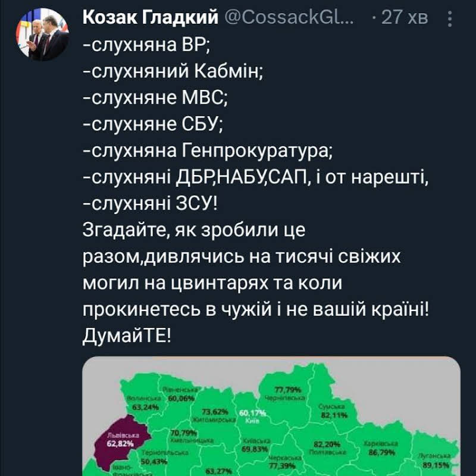Click the @CossackGl... handle

pyautogui.click(x=289, y=18)
